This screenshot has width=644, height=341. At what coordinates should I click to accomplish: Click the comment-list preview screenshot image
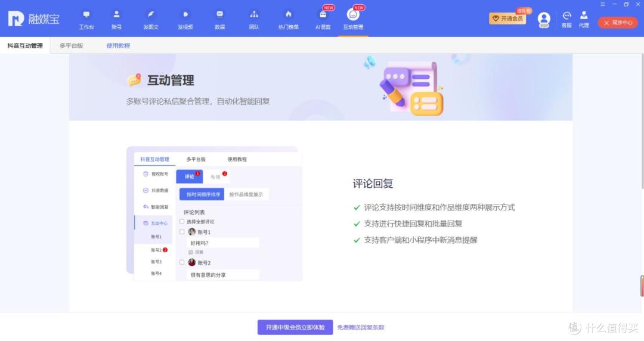tap(215, 213)
